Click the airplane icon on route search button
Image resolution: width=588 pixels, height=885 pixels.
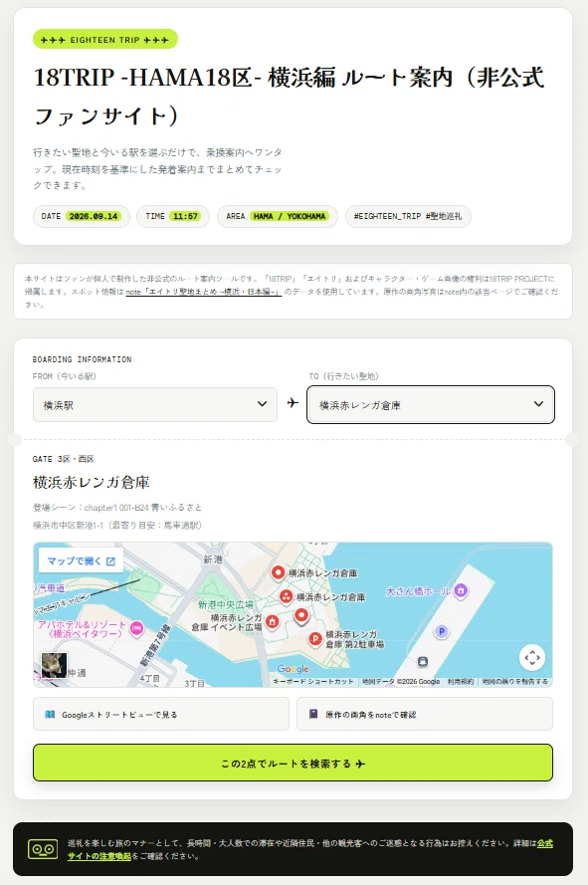(360, 764)
